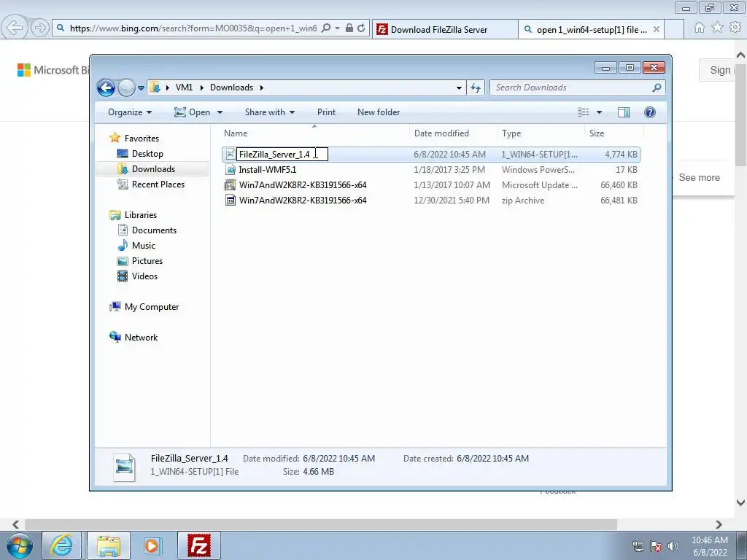747x560 pixels.
Task: Open the Share with menu
Action: coord(270,112)
